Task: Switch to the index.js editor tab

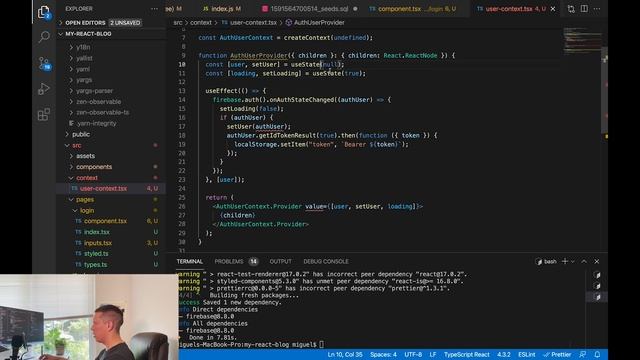Action: (x=222, y=9)
